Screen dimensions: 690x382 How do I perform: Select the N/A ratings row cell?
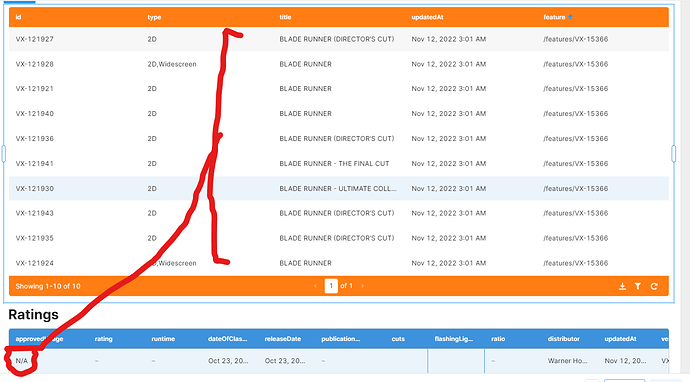[22, 361]
